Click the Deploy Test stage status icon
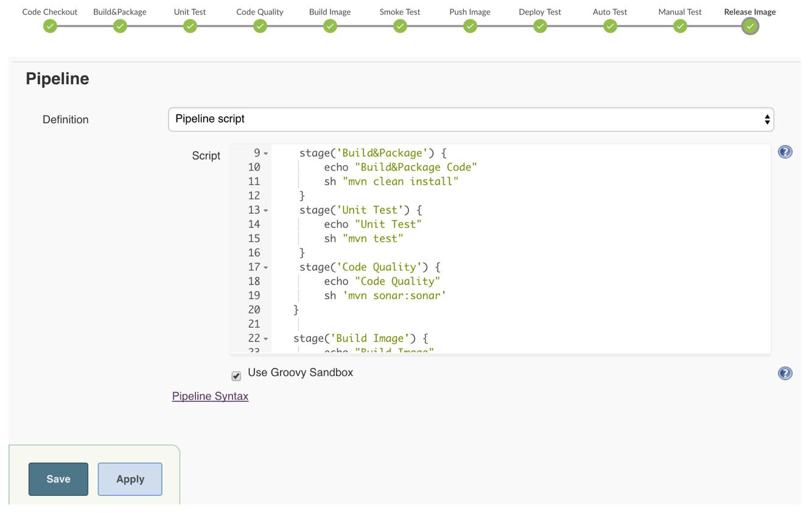 (x=540, y=26)
